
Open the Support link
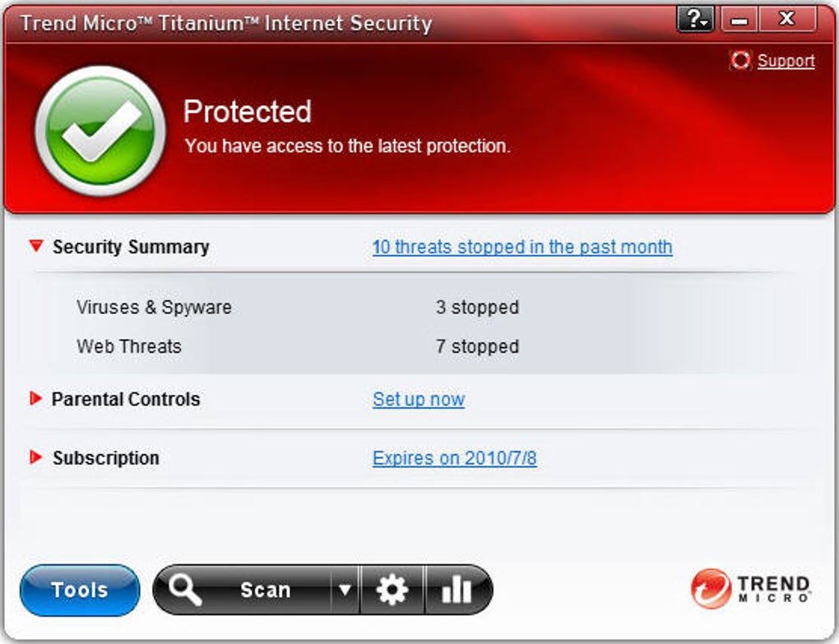coord(786,61)
